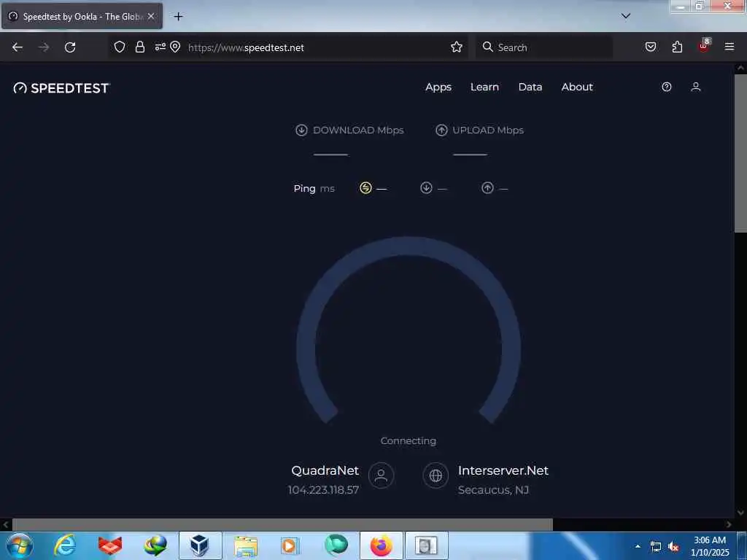This screenshot has width=747, height=560.
Task: Open the Data menu item
Action: (x=530, y=87)
